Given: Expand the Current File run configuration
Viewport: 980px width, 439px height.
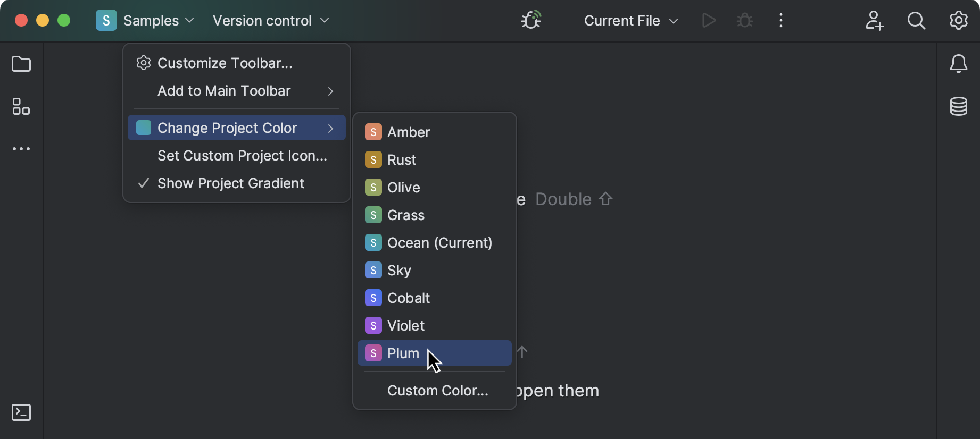Looking at the screenshot, I should point(631,21).
